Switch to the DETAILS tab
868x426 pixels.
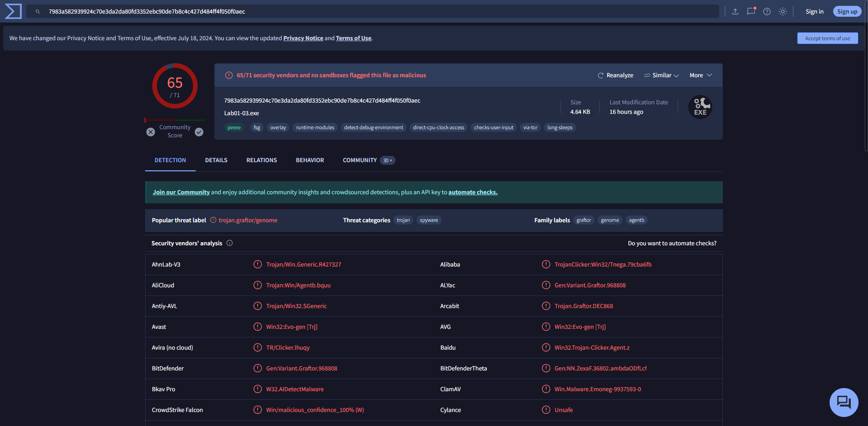216,160
